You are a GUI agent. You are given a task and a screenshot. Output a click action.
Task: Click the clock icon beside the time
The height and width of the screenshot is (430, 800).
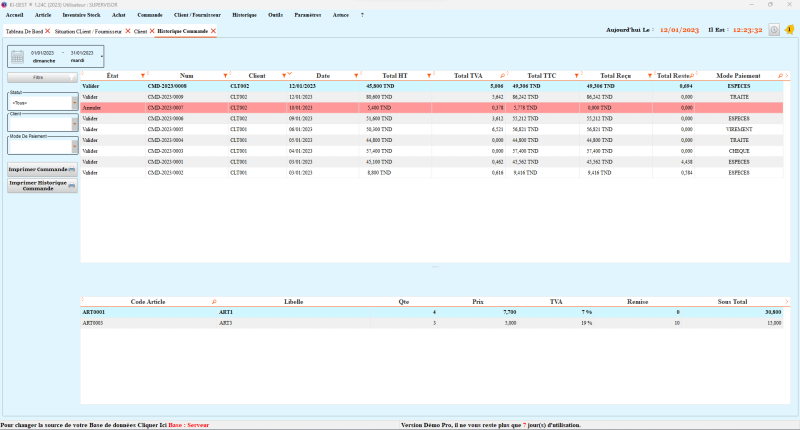coord(774,30)
